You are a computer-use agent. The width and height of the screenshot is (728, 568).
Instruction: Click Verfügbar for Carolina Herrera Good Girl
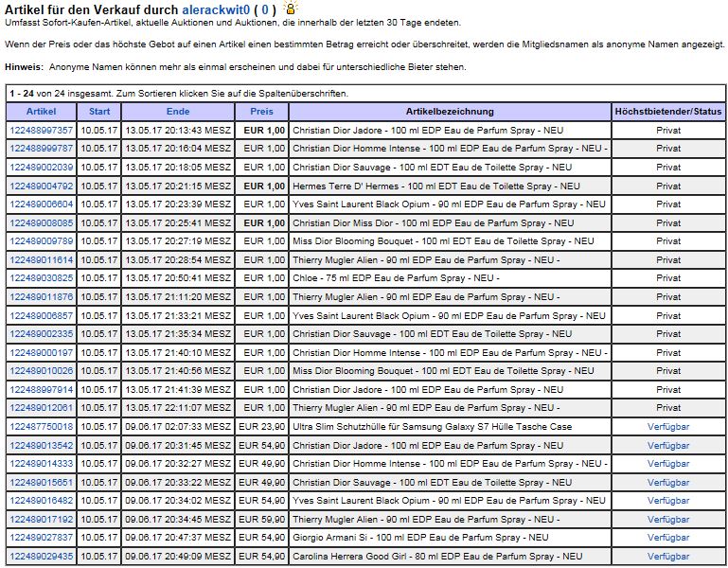click(x=668, y=557)
